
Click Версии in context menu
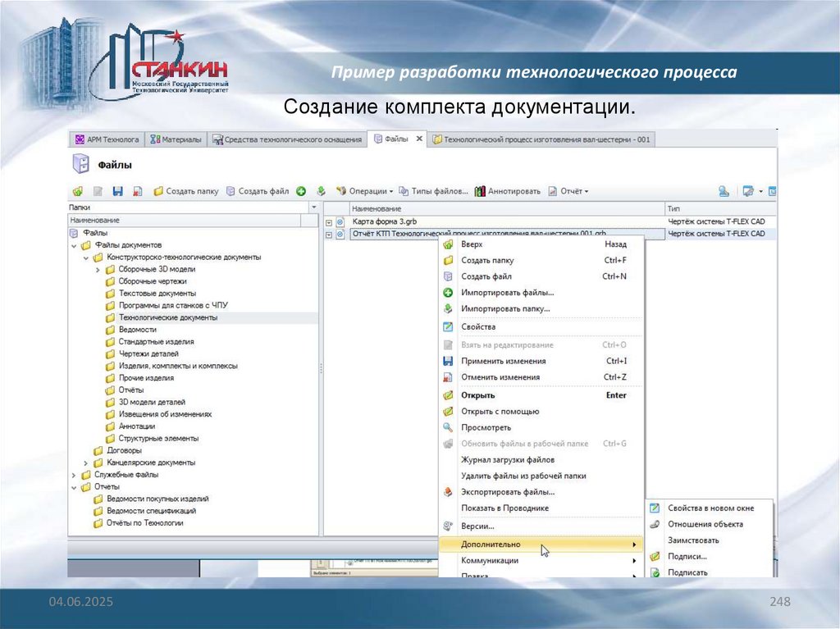(477, 526)
